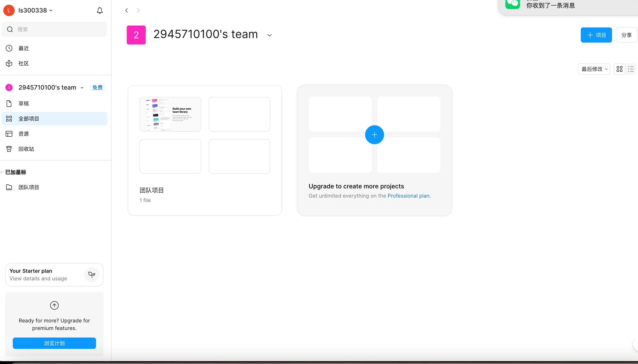Image resolution: width=638 pixels, height=364 pixels.
Task: Open 回收站 trash in sidebar
Action: 26,149
